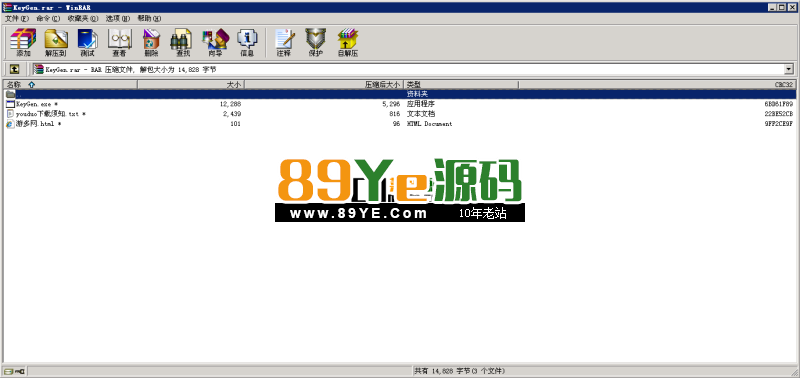Click the 保护 (Protect) shield icon

[x=315, y=42]
